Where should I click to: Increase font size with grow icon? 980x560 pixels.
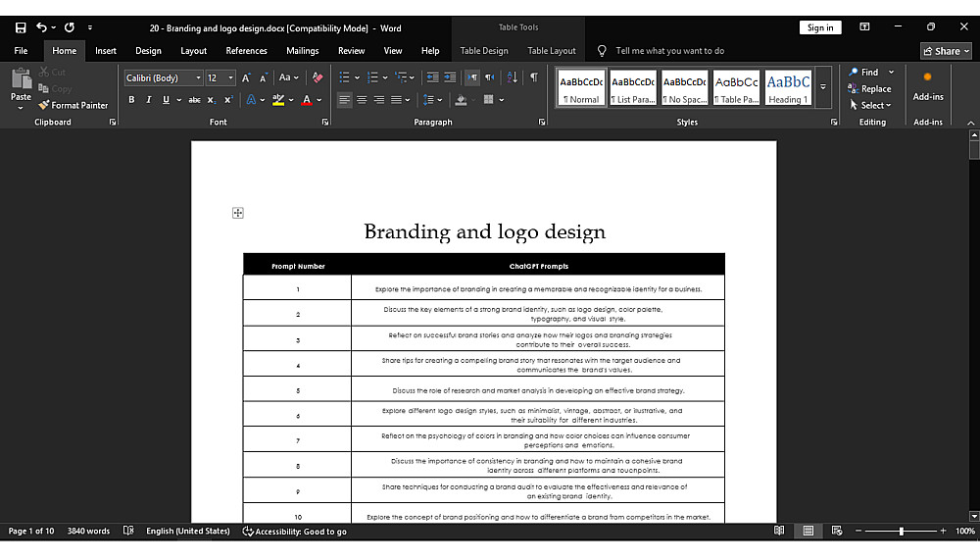[246, 77]
